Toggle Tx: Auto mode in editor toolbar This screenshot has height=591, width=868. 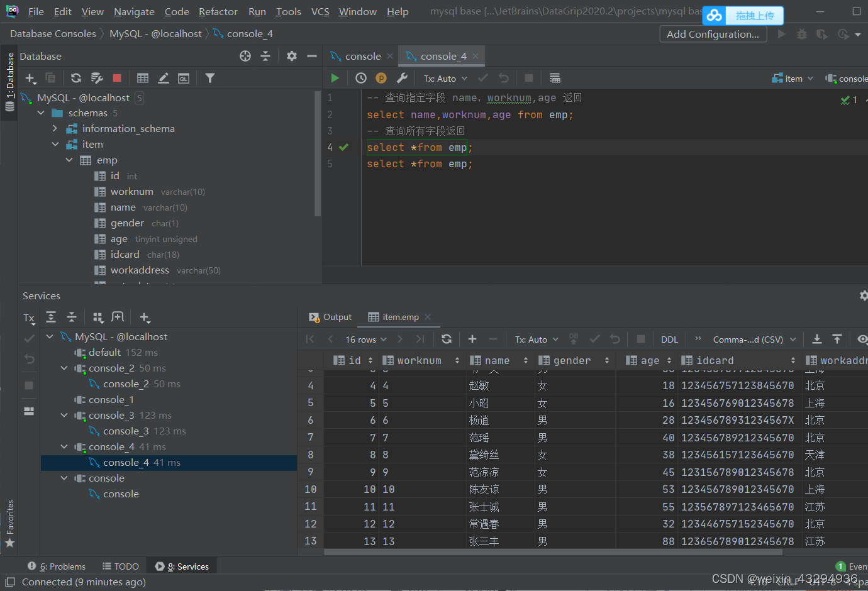pos(445,79)
